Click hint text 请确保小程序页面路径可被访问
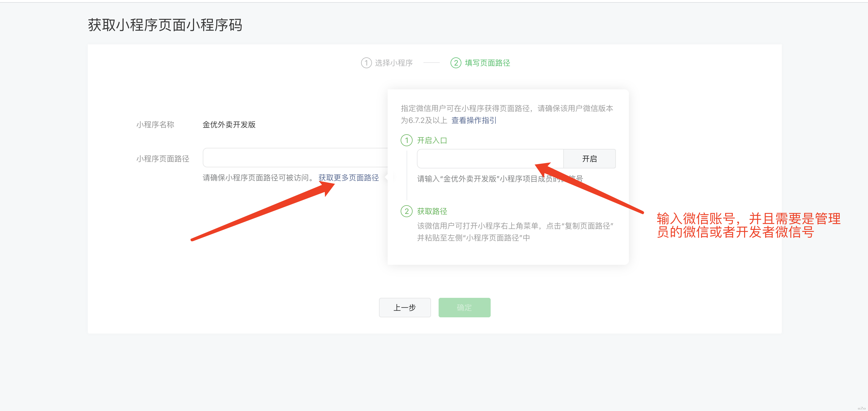This screenshot has width=868, height=411. 258,178
